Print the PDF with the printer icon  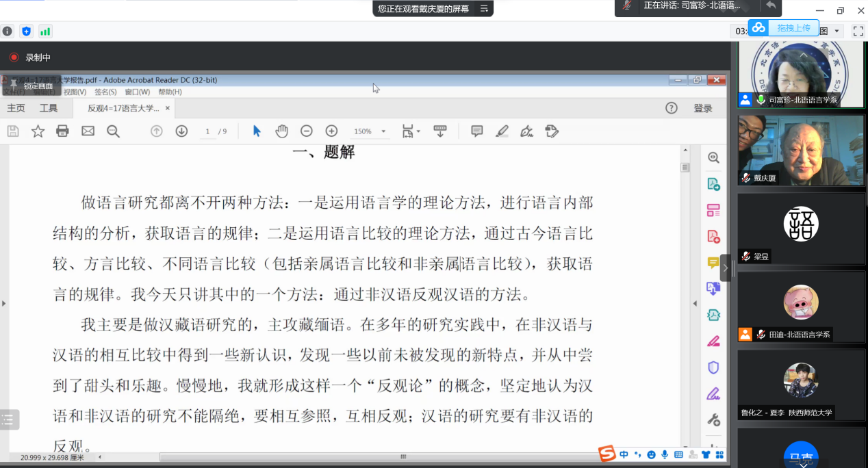pyautogui.click(x=62, y=131)
